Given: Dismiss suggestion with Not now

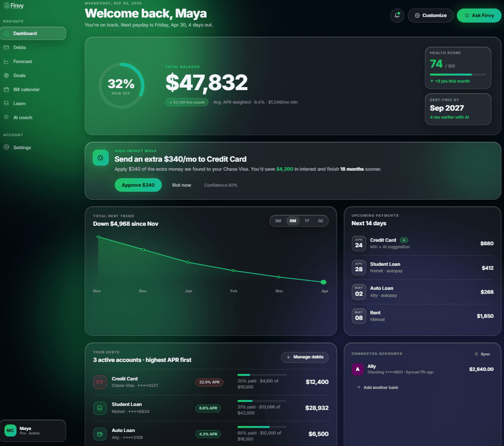Looking at the screenshot, I should [x=181, y=185].
